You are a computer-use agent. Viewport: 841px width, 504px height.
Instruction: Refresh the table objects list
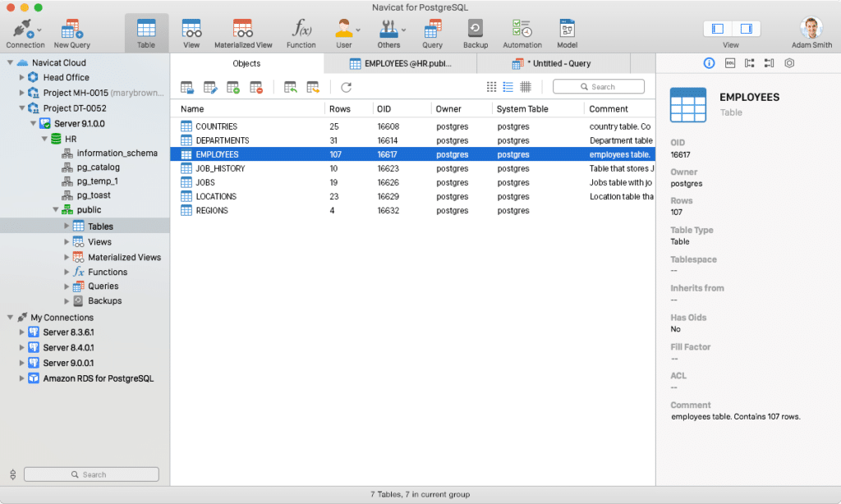click(x=345, y=86)
